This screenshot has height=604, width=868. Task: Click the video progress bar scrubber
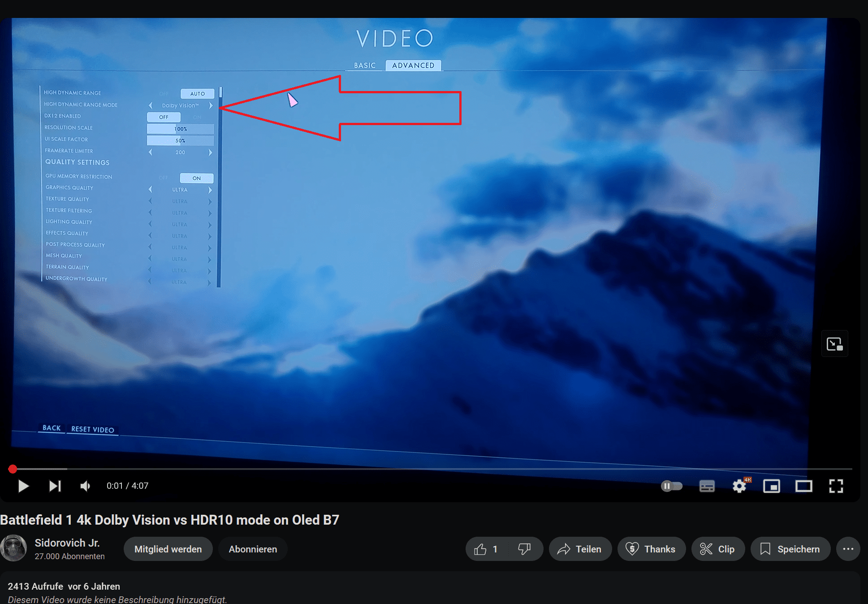coord(13,469)
